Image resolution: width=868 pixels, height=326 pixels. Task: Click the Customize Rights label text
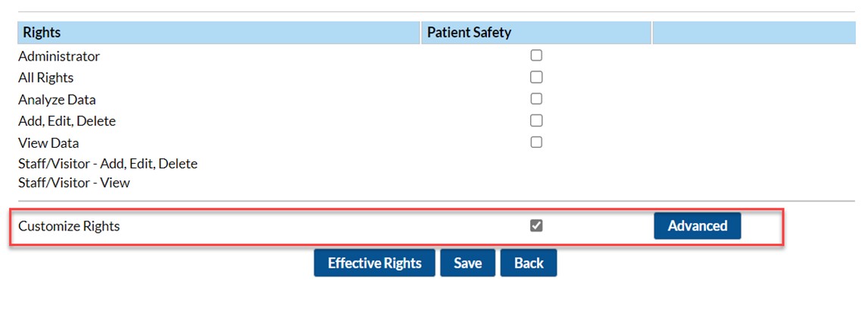(x=69, y=226)
